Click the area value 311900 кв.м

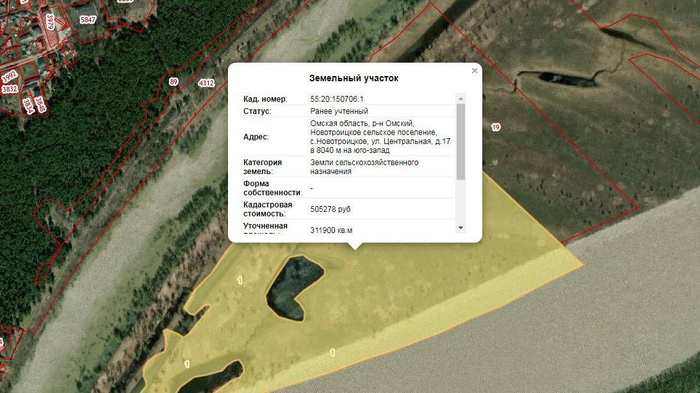coord(331,230)
